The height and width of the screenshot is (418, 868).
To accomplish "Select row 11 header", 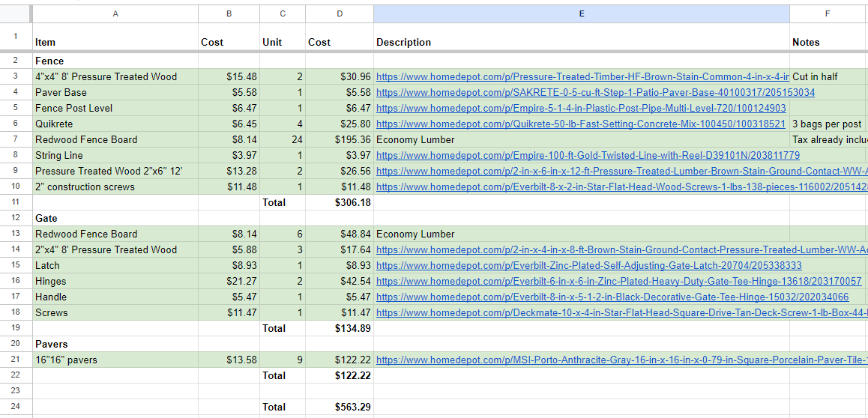I will 15,203.
